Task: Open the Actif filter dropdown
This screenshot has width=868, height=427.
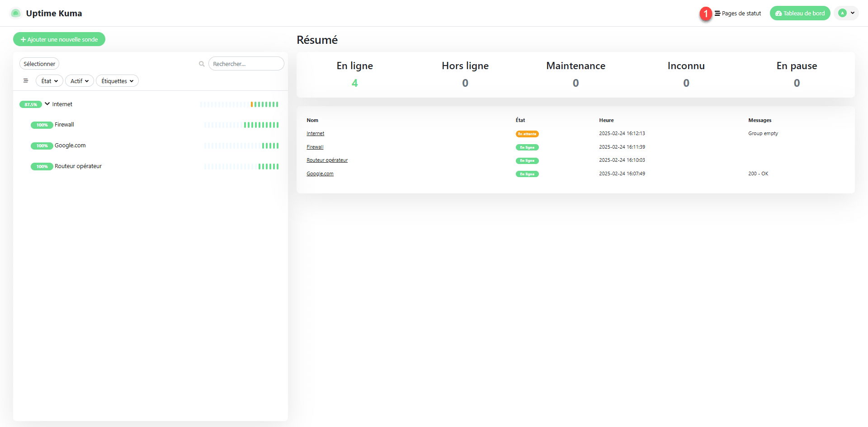Action: pyautogui.click(x=80, y=81)
